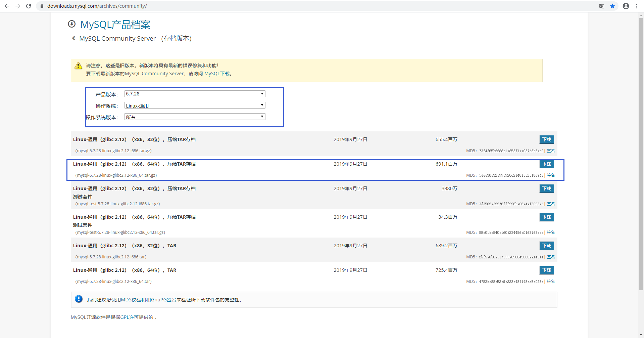Download mysql-5.7.28-linux-glibc2.12-x86_64.tar.gz
This screenshot has height=338, width=644.
coord(547,164)
